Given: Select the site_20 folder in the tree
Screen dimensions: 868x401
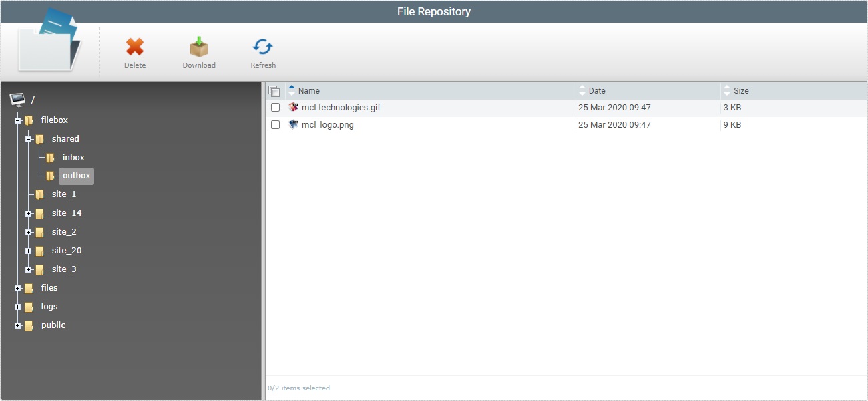Looking at the screenshot, I should click(x=67, y=250).
